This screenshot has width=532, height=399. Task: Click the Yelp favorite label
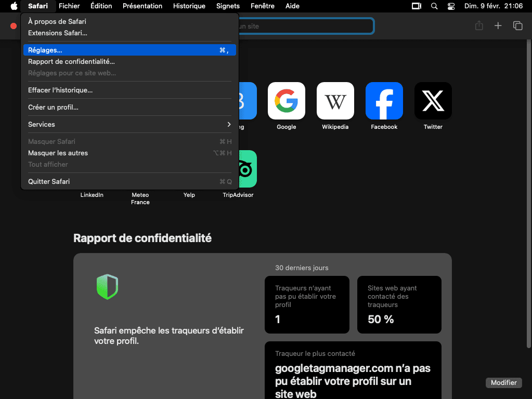pyautogui.click(x=189, y=195)
